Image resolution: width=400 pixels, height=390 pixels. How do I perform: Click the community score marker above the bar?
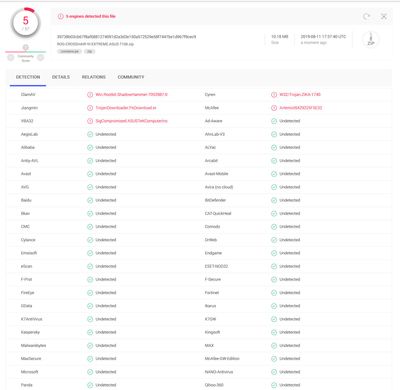click(26, 47)
